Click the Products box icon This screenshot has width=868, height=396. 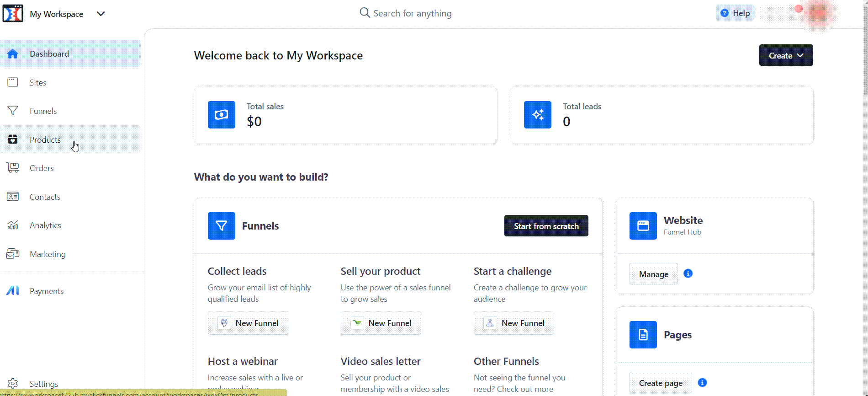(13, 139)
